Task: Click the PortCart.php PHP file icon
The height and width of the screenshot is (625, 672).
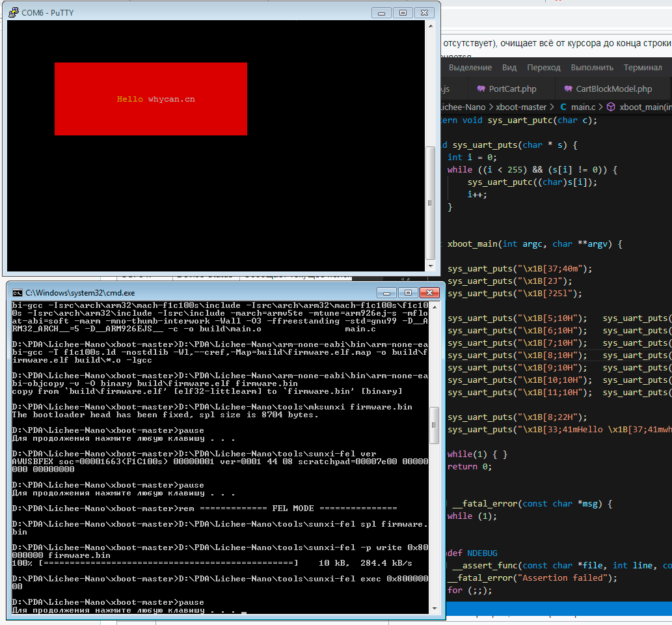Action: [481, 89]
